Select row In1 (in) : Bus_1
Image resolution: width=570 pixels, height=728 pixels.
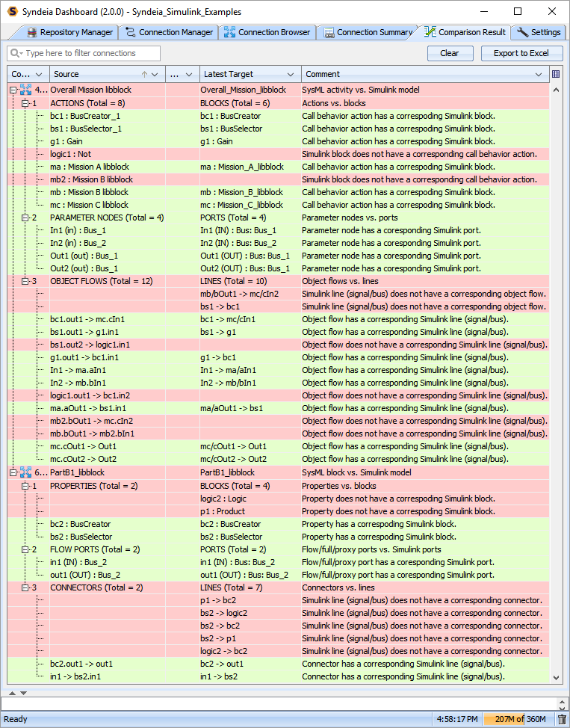[278, 230]
